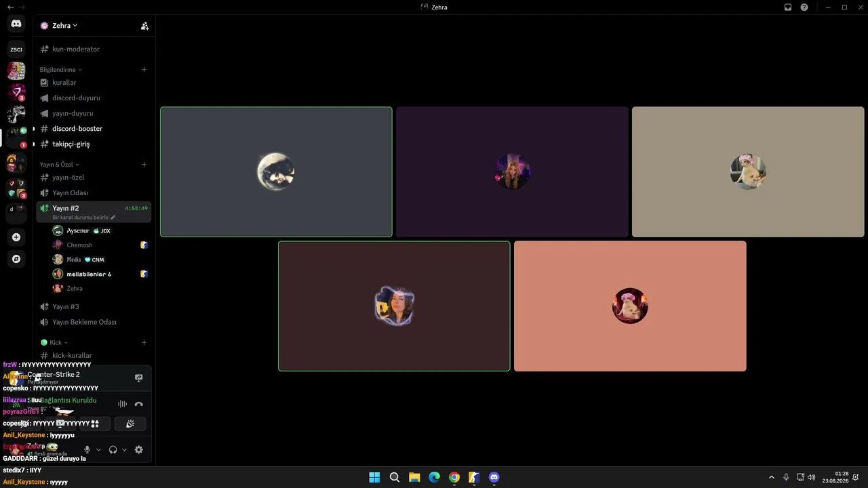This screenshot has height=488, width=868.
Task: Open Microsoft Edge from the taskbar
Action: pyautogui.click(x=435, y=477)
